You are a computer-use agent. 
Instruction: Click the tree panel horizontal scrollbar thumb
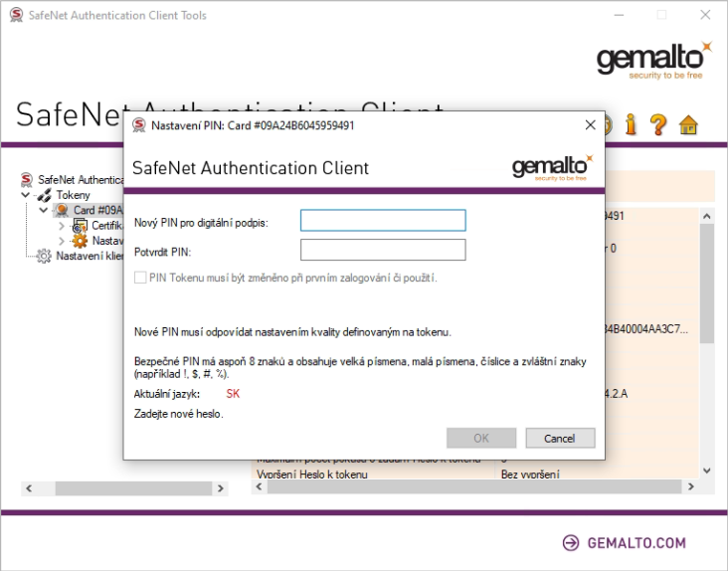coord(133,488)
